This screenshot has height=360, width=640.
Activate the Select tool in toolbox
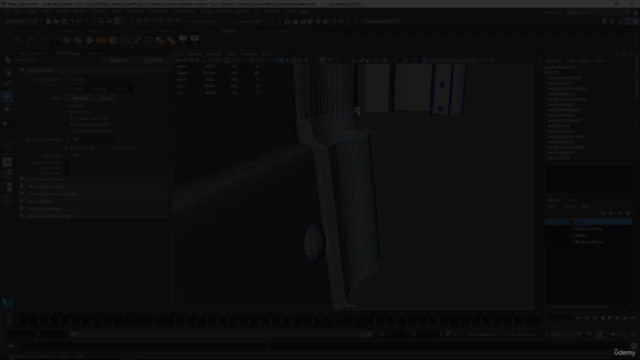click(7, 60)
